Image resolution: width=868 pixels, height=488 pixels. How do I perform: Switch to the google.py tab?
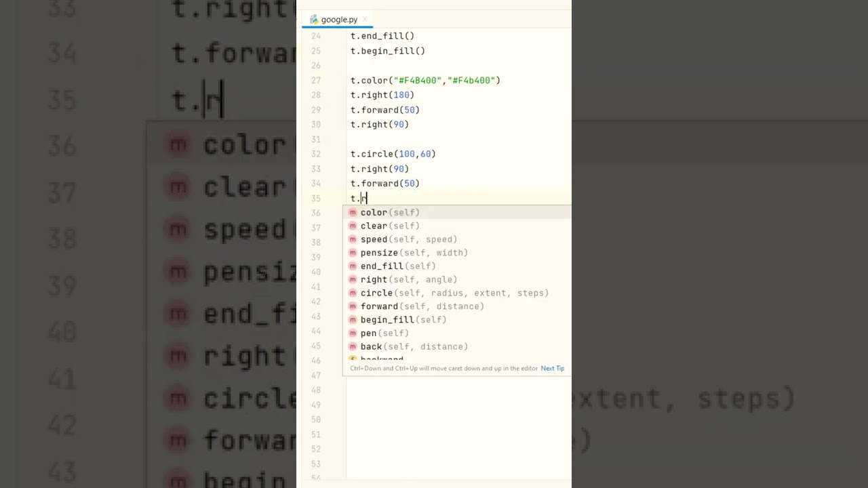(x=339, y=20)
